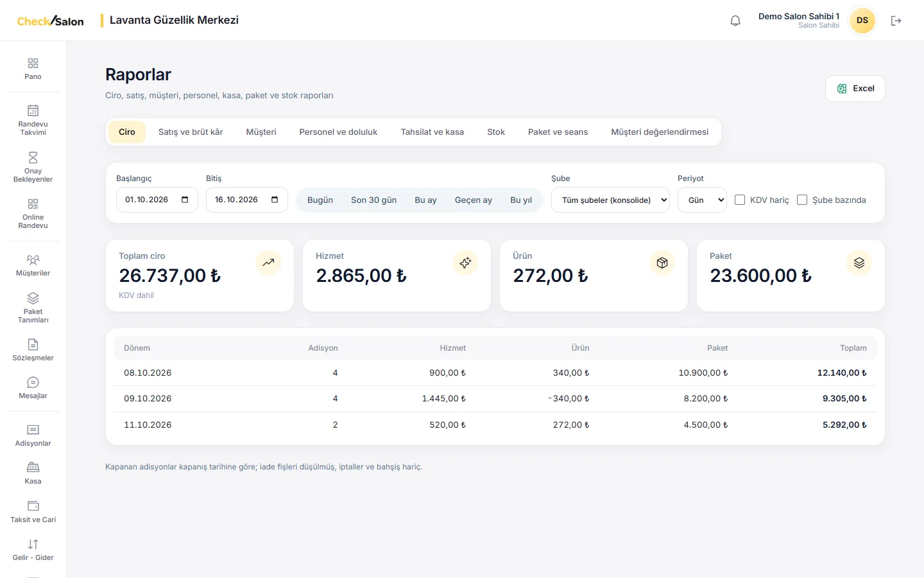
Task: Select the Geçen ay range
Action: click(x=474, y=200)
